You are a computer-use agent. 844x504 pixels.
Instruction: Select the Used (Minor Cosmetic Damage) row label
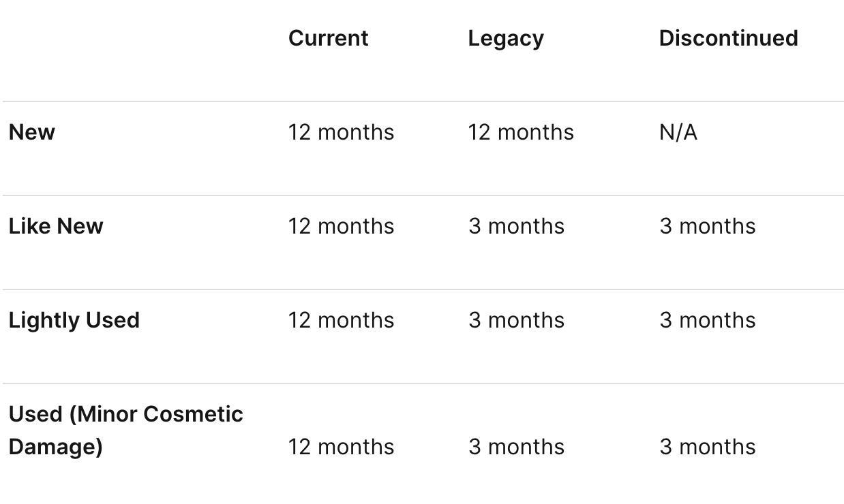point(125,430)
